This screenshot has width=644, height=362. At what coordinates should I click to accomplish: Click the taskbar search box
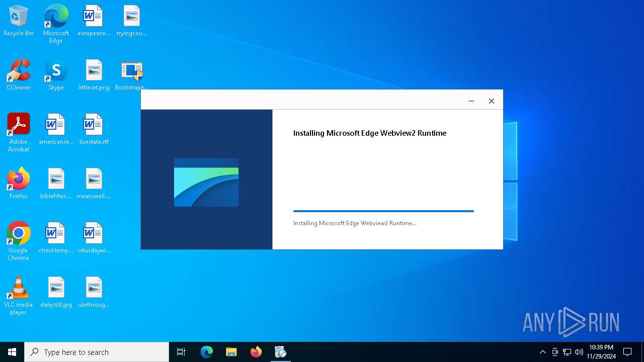tap(97, 352)
